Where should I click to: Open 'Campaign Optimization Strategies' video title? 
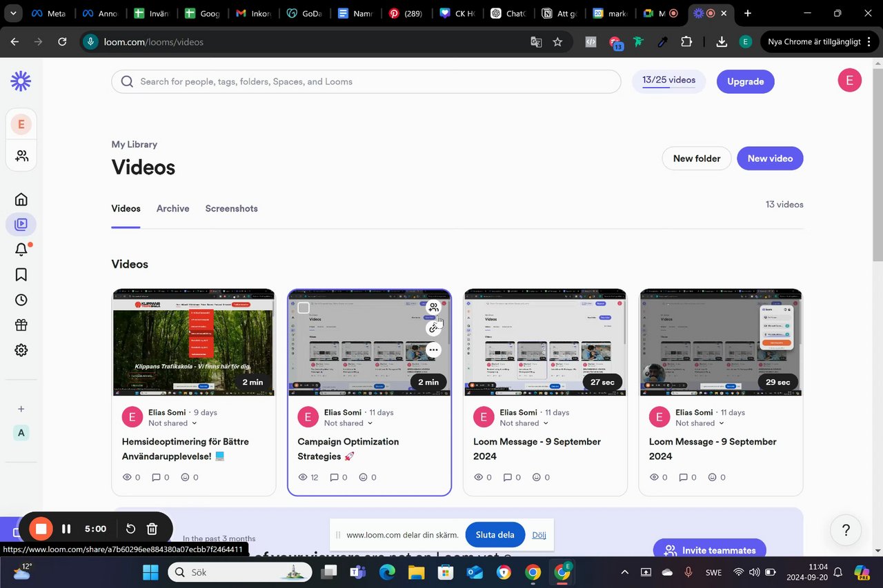[x=348, y=449]
